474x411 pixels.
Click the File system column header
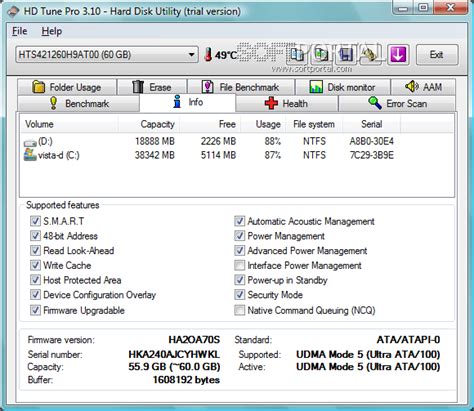314,124
